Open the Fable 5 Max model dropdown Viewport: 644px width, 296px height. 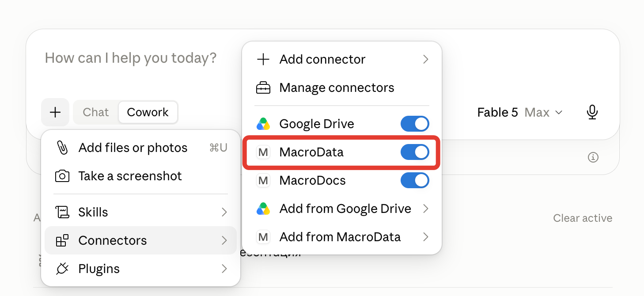coord(520,113)
